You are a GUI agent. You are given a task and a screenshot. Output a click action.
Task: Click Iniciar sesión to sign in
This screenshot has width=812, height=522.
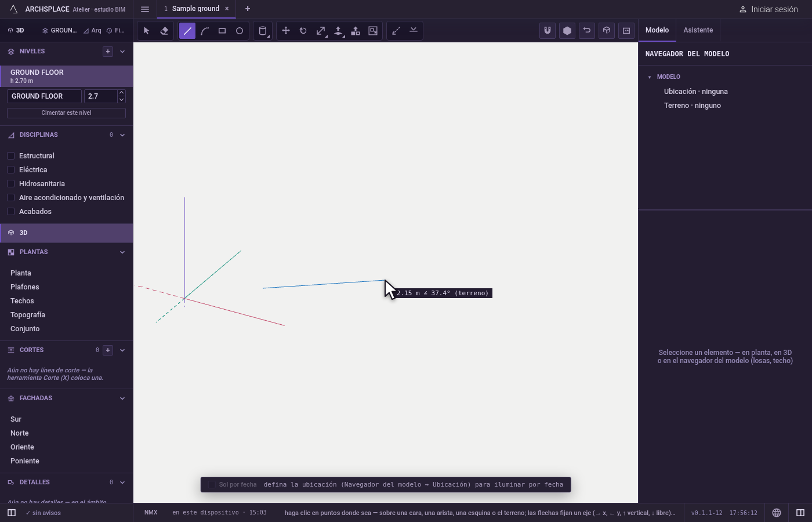click(768, 9)
